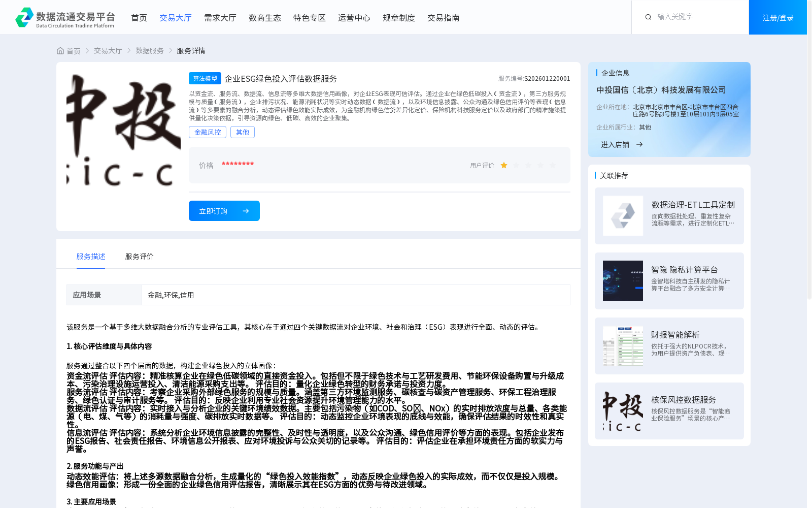This screenshot has width=812, height=508.
Task: Open 数商生态 in the top navigation
Action: (x=265, y=18)
